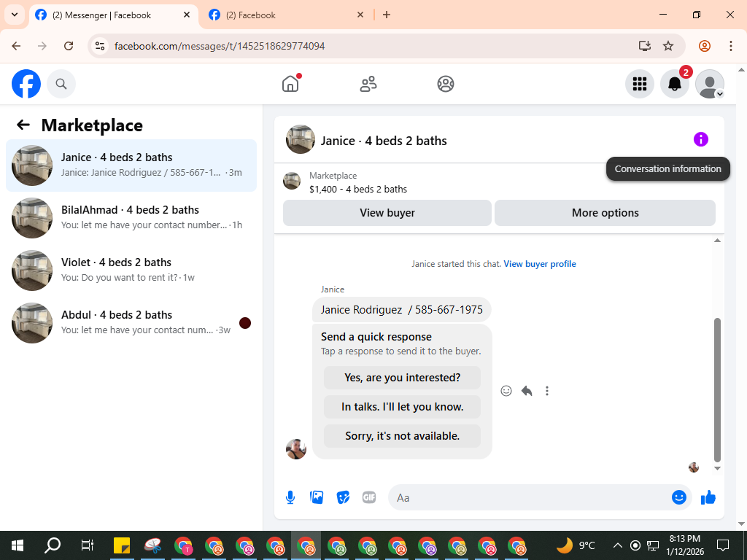Choose a sticker icon in composer

point(343,497)
